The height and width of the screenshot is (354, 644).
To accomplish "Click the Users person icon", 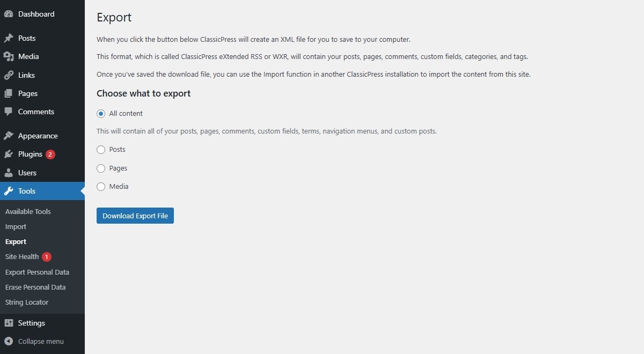I will 9,173.
